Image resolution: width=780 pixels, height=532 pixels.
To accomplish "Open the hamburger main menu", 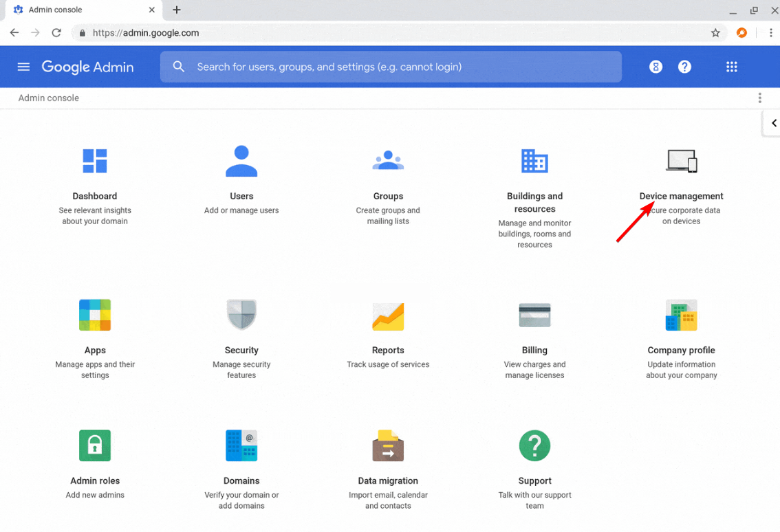I will (x=23, y=67).
